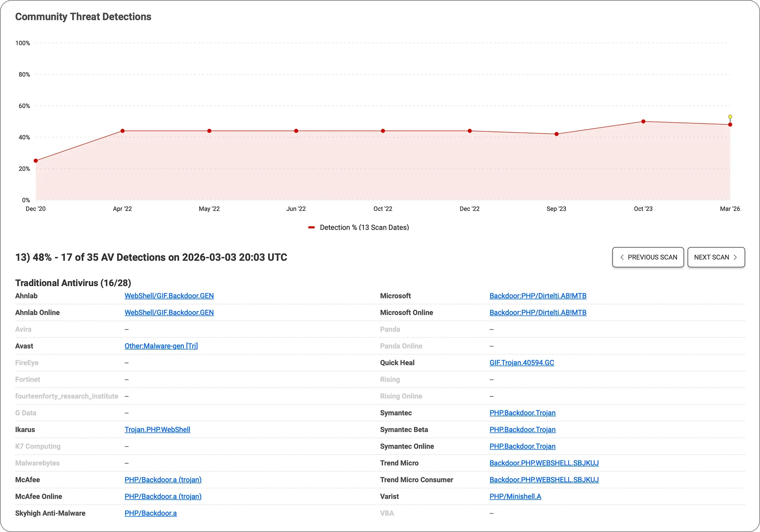Open McAfee's PHP/Backdoor.a (trojan) link
Image resolution: width=760 pixels, height=532 pixels.
coord(163,480)
